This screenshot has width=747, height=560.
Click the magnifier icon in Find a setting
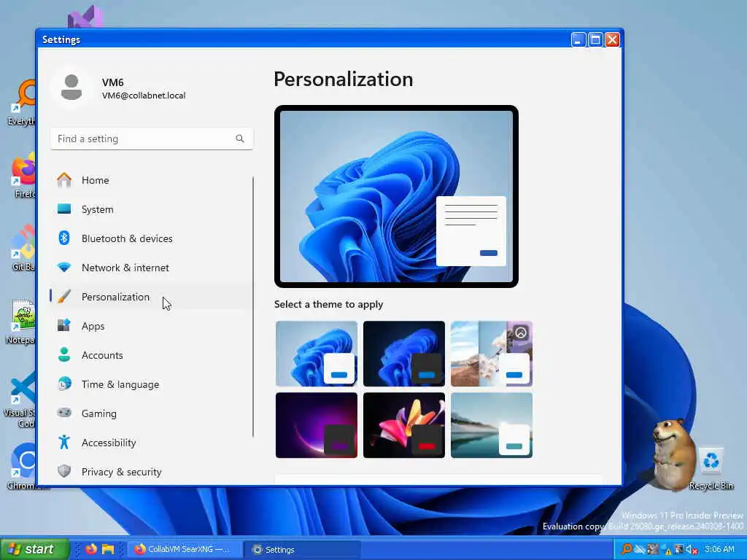point(239,139)
